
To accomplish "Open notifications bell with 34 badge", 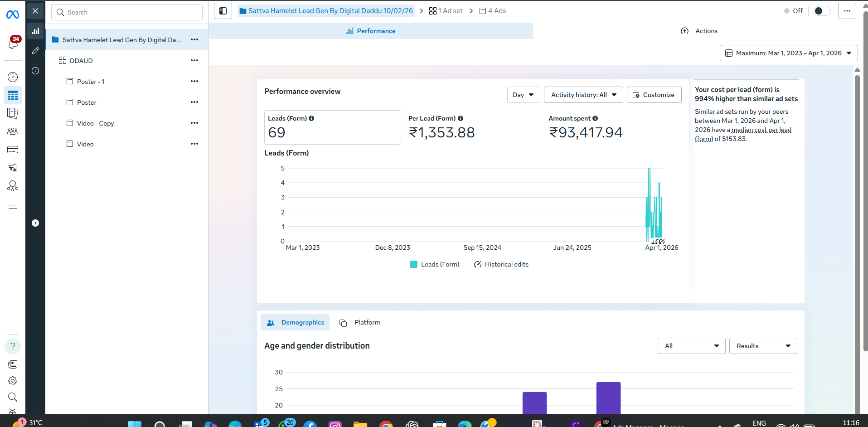I will pyautogui.click(x=13, y=44).
